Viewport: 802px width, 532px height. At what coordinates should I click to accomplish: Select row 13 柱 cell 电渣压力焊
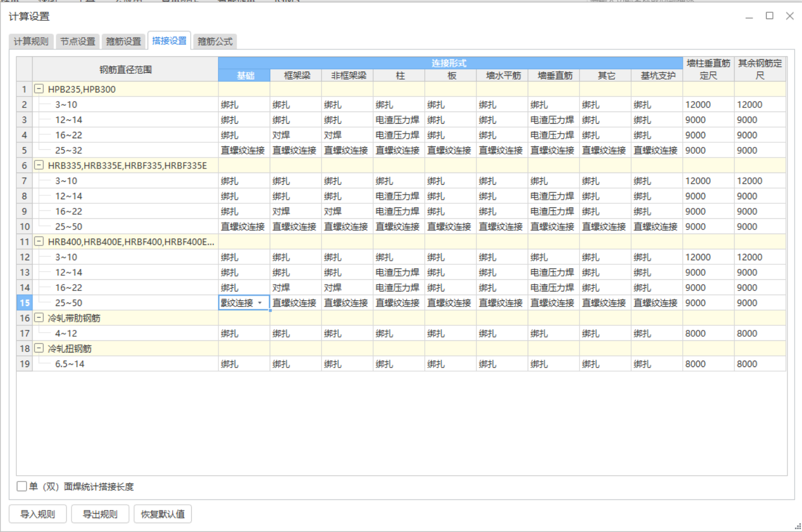tap(399, 272)
